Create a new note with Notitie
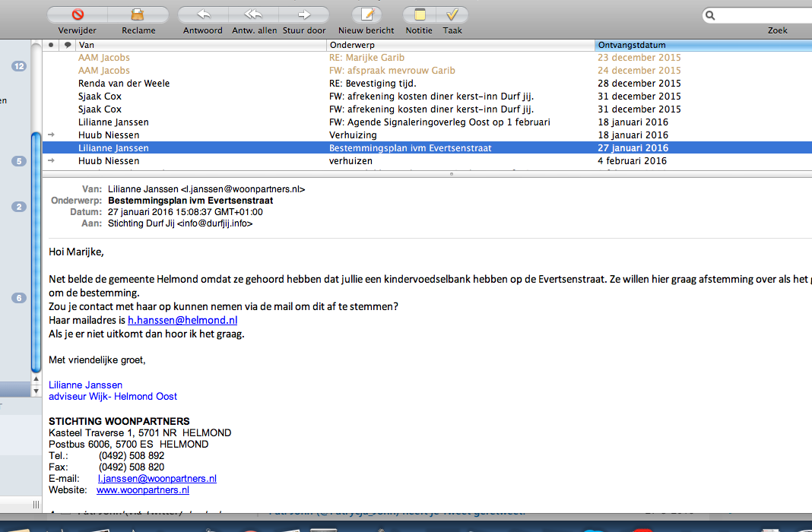The width and height of the screenshot is (812, 532). (x=420, y=14)
